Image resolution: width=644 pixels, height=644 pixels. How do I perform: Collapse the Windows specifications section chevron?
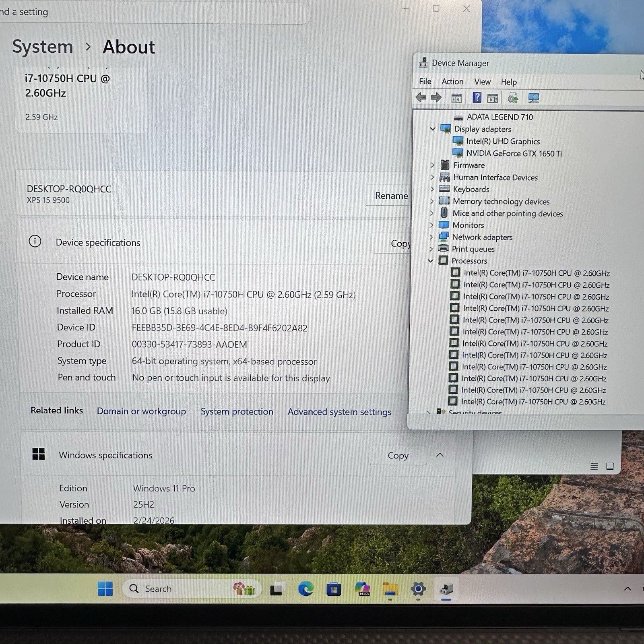(440, 455)
